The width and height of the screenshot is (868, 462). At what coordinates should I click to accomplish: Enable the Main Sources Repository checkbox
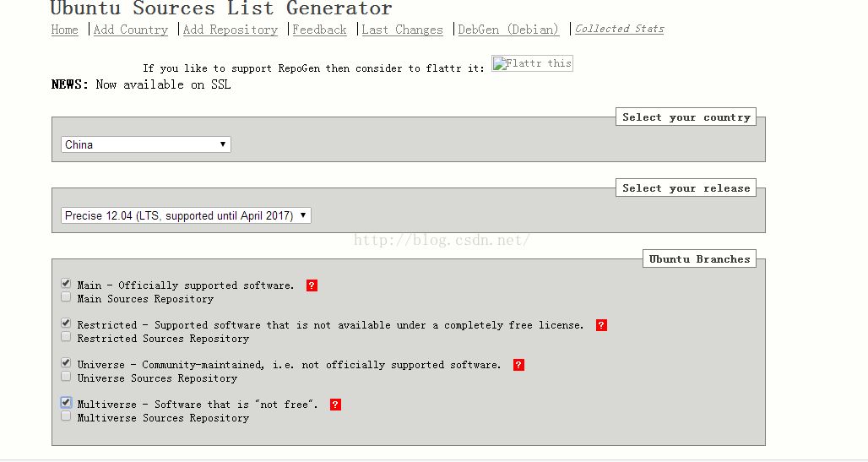tap(66, 297)
